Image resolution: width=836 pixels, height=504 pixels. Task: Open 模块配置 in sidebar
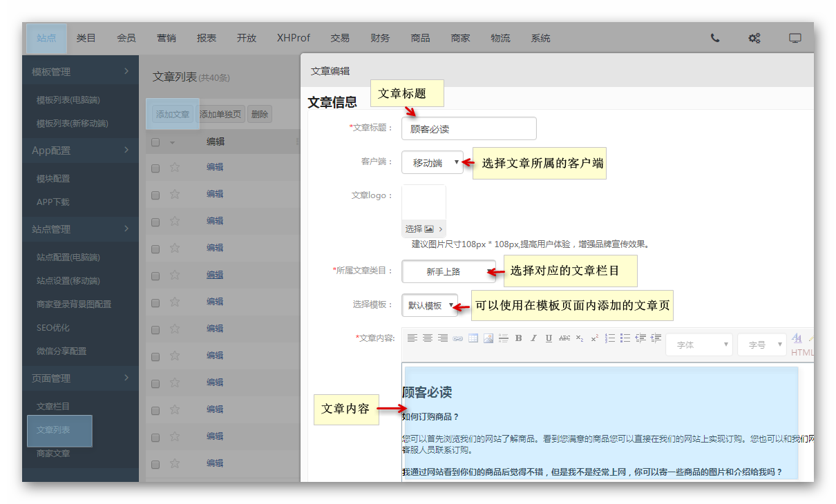[x=53, y=179]
